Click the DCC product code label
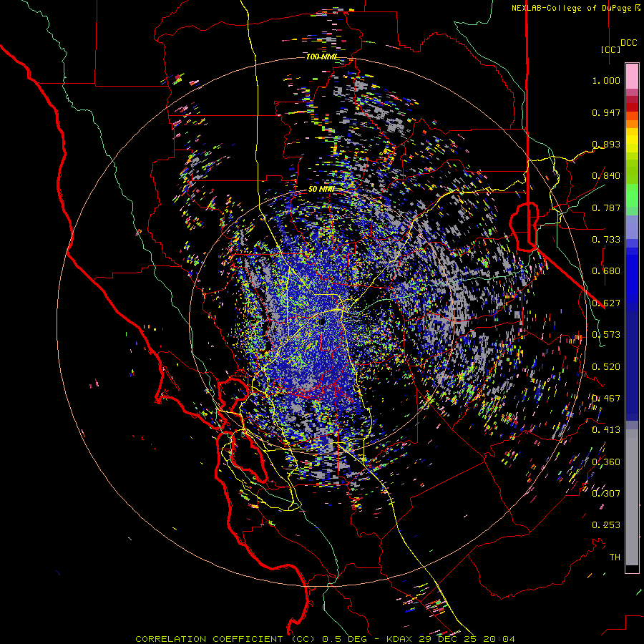The width and height of the screenshot is (644, 644). [628, 43]
